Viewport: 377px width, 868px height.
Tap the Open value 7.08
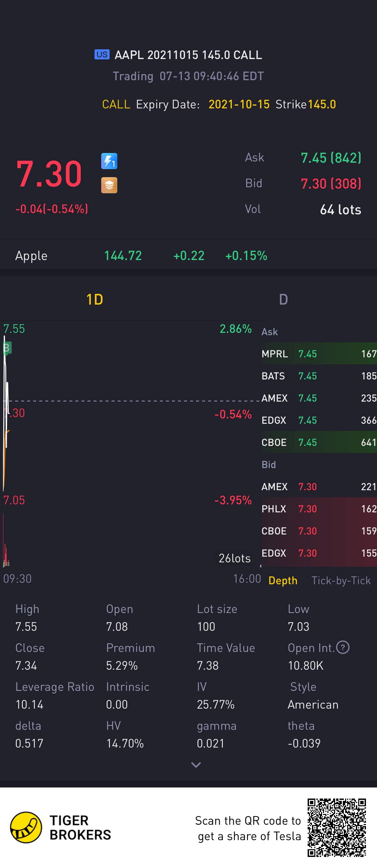pos(117,626)
